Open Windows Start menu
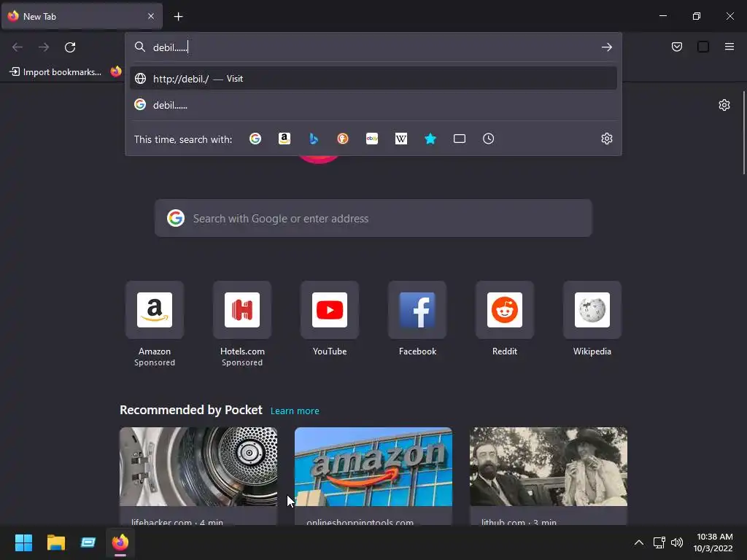 pyautogui.click(x=23, y=542)
